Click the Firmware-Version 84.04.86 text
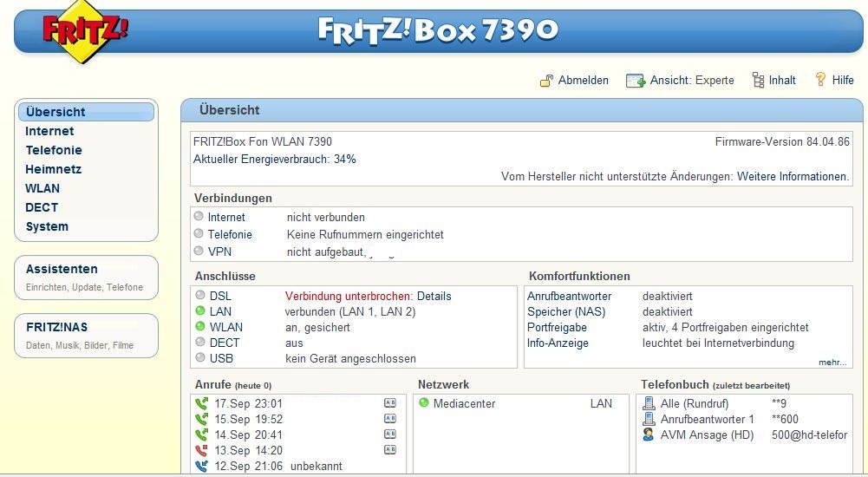 [782, 141]
